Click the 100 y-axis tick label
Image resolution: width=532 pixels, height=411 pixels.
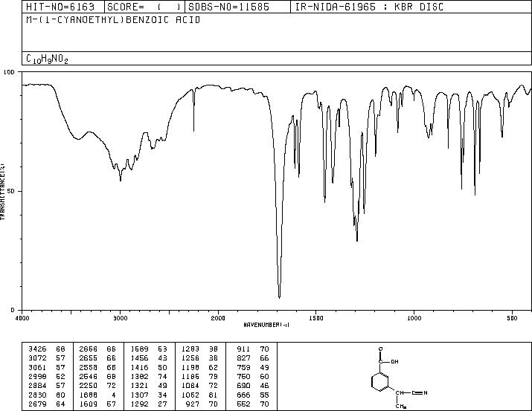point(10,72)
